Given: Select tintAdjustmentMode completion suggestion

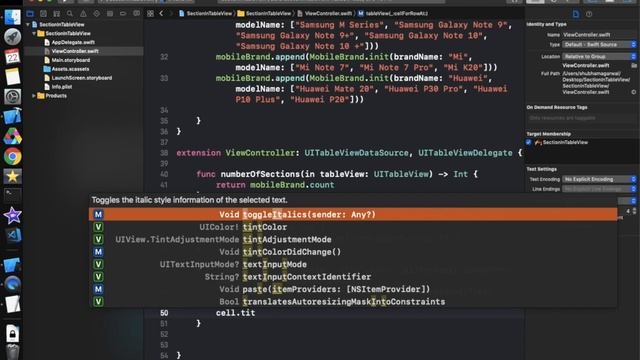Looking at the screenshot, I should tap(353, 240).
